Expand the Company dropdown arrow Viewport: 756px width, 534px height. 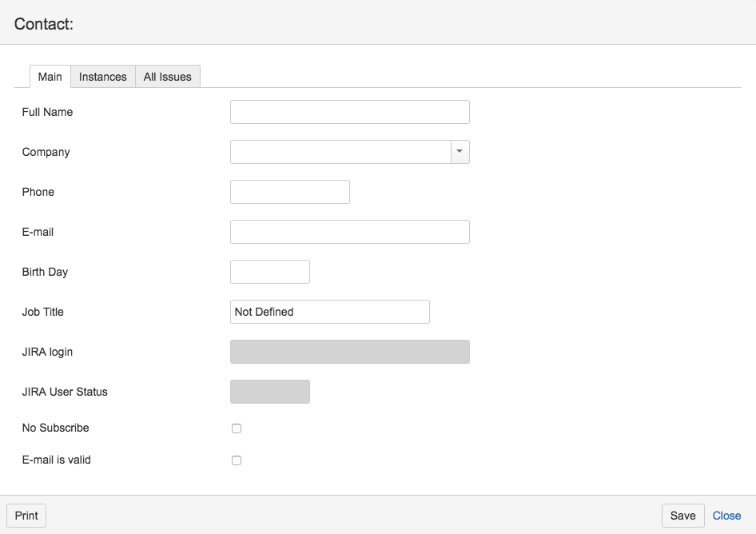[460, 152]
